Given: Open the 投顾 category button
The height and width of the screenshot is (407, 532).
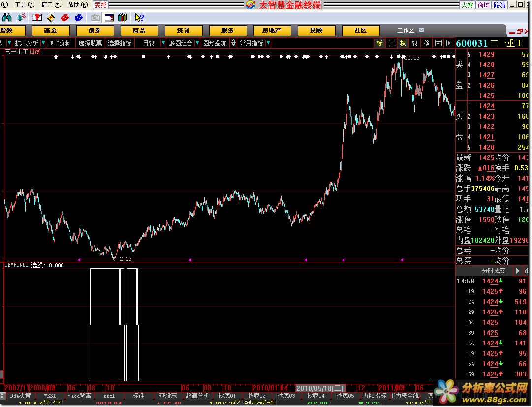Looking at the screenshot, I should click(316, 31).
